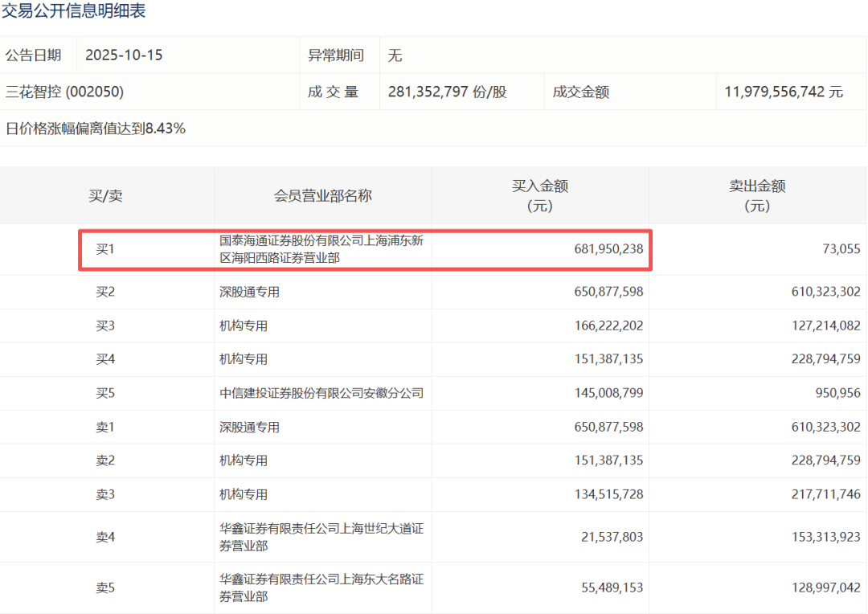Viewport: 868px width, 614px height.
Task: Click the 买3 row label
Action: coord(105,325)
